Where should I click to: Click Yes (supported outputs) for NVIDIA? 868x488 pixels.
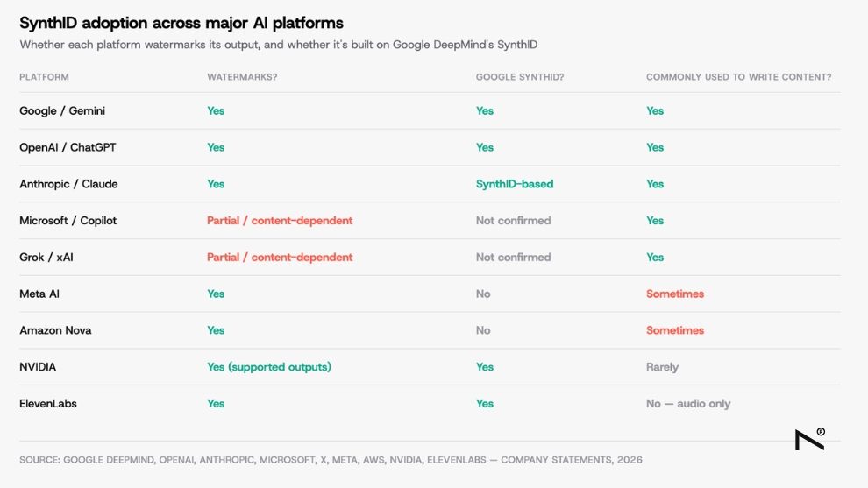click(269, 367)
